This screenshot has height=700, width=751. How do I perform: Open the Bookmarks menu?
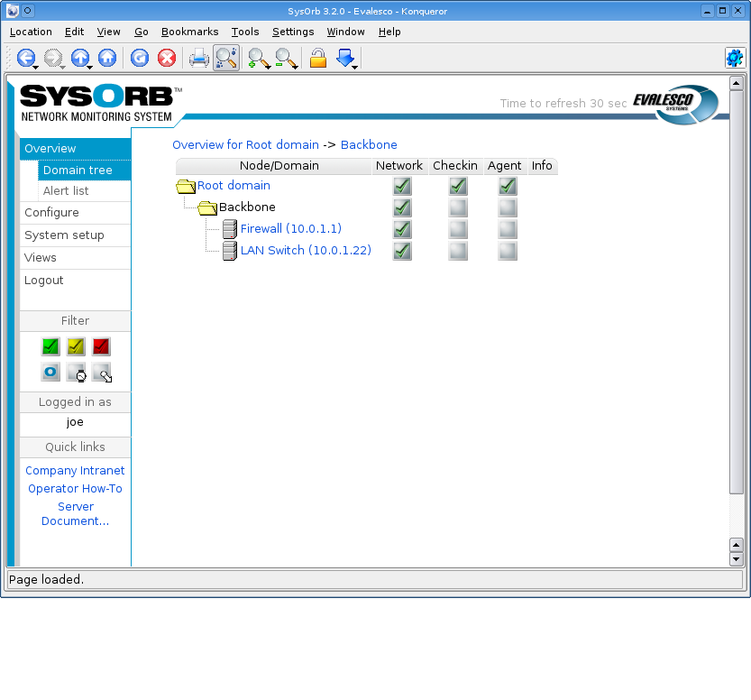(x=189, y=32)
